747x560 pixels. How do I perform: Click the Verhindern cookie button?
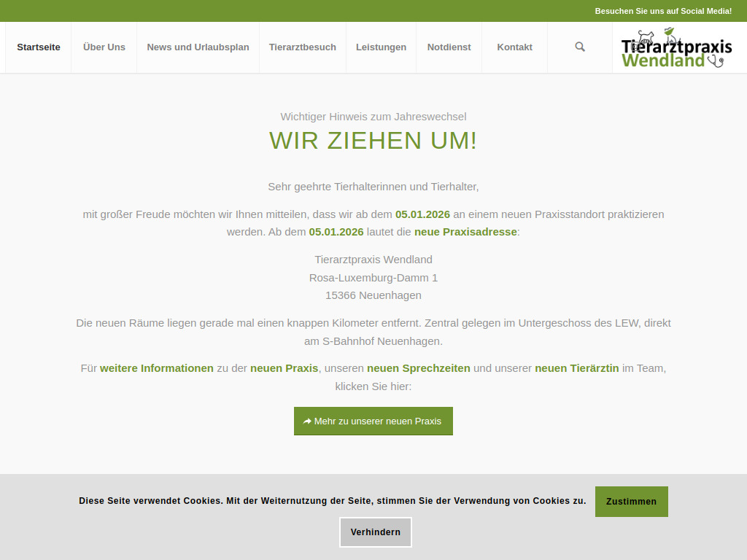tap(375, 532)
